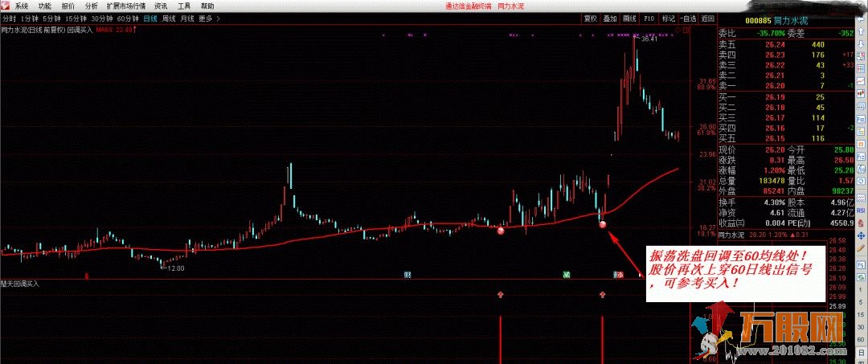Click the down arrow sidebar icon
The height and width of the screenshot is (364, 868).
[x=861, y=43]
